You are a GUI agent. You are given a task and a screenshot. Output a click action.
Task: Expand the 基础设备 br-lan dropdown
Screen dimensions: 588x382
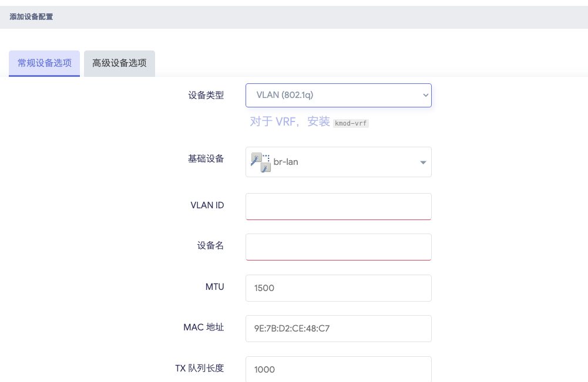click(x=338, y=162)
